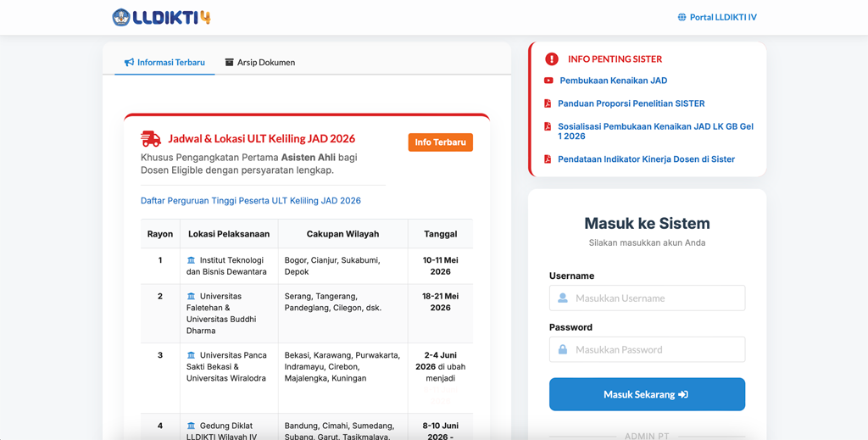Image resolution: width=868 pixels, height=440 pixels.
Task: Click the orange Info Terbaru badge
Action: click(441, 142)
